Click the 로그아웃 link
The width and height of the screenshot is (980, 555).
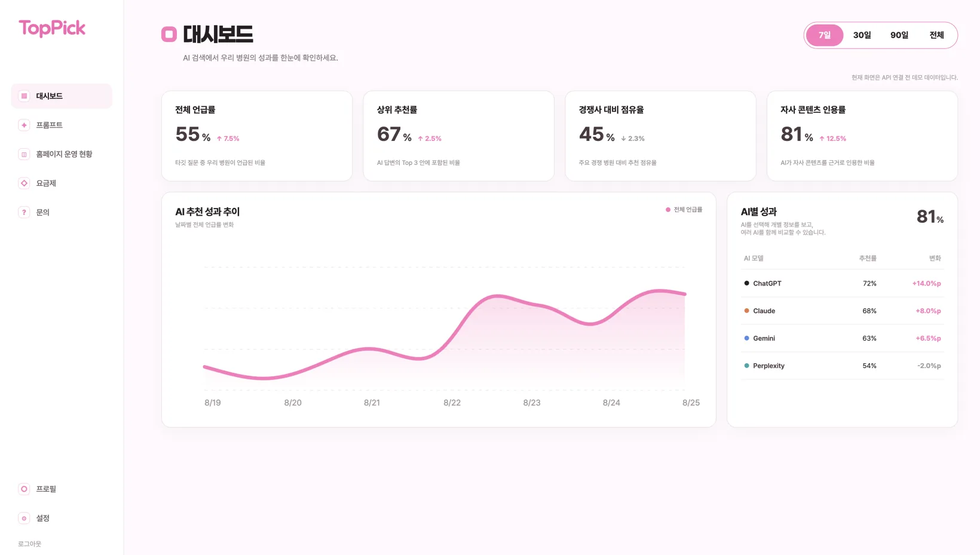click(x=29, y=544)
